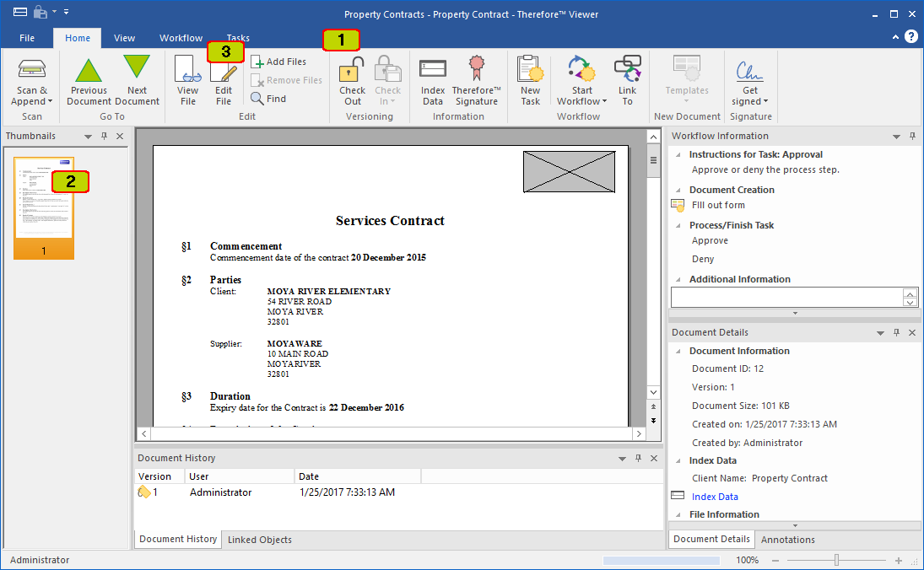Image resolution: width=924 pixels, height=570 pixels.
Task: Click View File in the Edit group
Action: 187,78
